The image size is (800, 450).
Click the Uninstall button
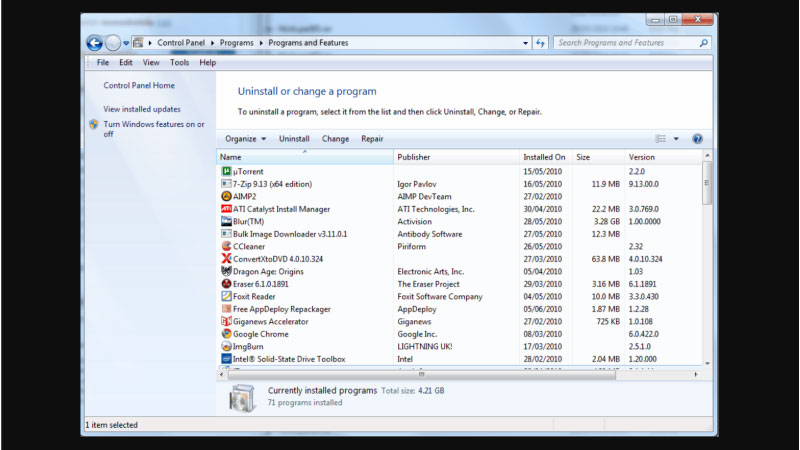(294, 139)
